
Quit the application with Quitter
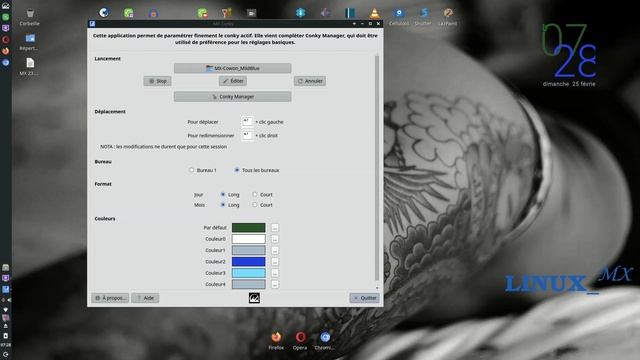pyautogui.click(x=364, y=298)
